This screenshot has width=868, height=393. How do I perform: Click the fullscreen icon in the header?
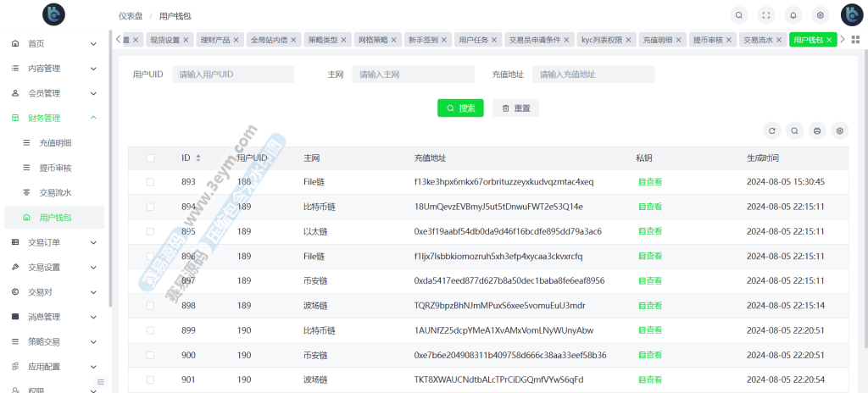pyautogui.click(x=766, y=14)
